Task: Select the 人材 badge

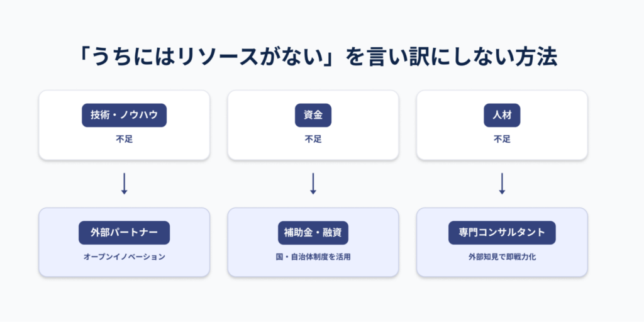Action: 502,116
